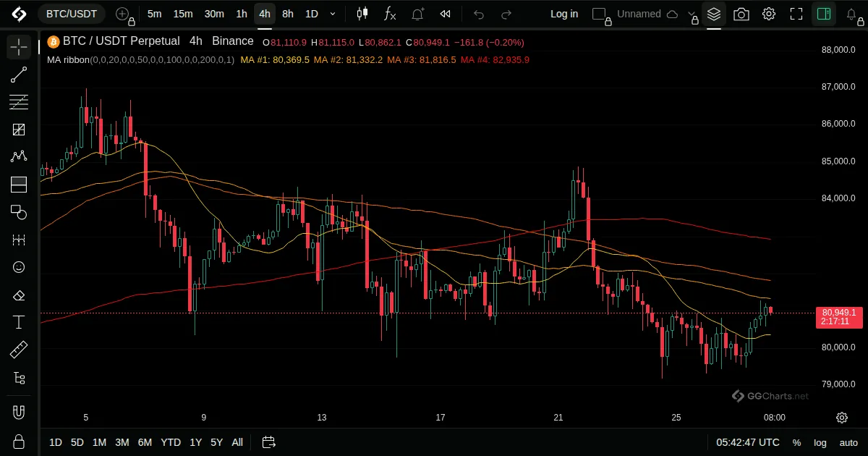This screenshot has width=868, height=456.
Task: Switch to the 15m timeframe
Action: 183,14
